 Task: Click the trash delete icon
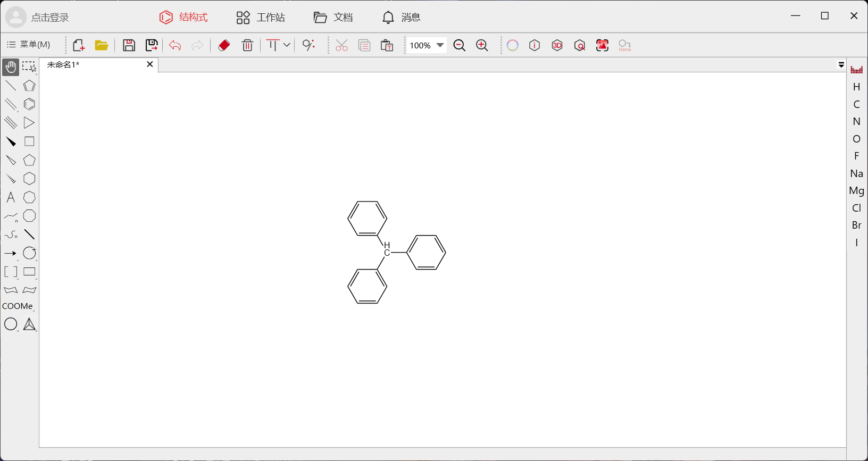[247, 45]
